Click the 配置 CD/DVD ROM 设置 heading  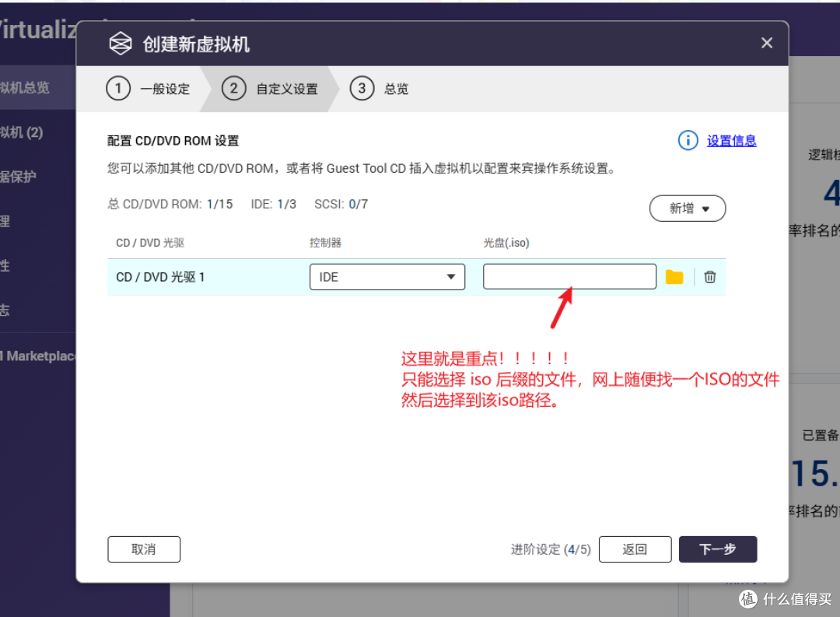pos(173,141)
